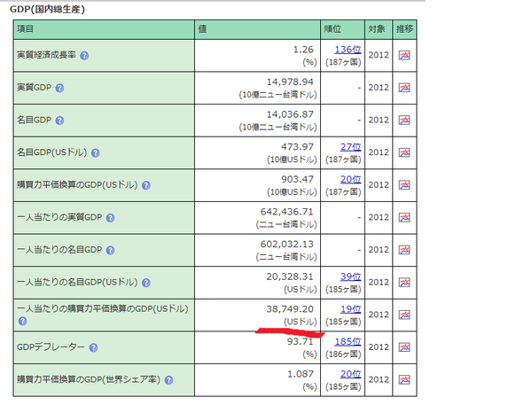Open trend chart icon for 一人当たりの購買力平価換算のGDP(USドル)

tap(404, 315)
